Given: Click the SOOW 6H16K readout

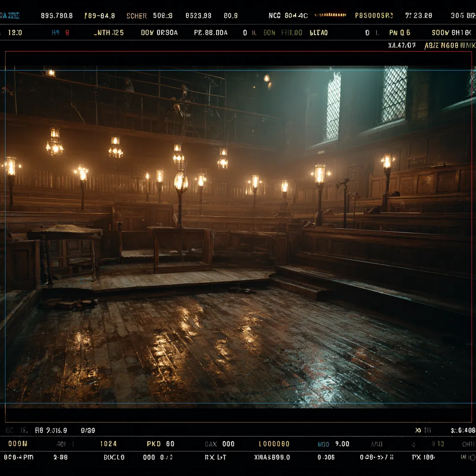Looking at the screenshot, I should point(451,33).
